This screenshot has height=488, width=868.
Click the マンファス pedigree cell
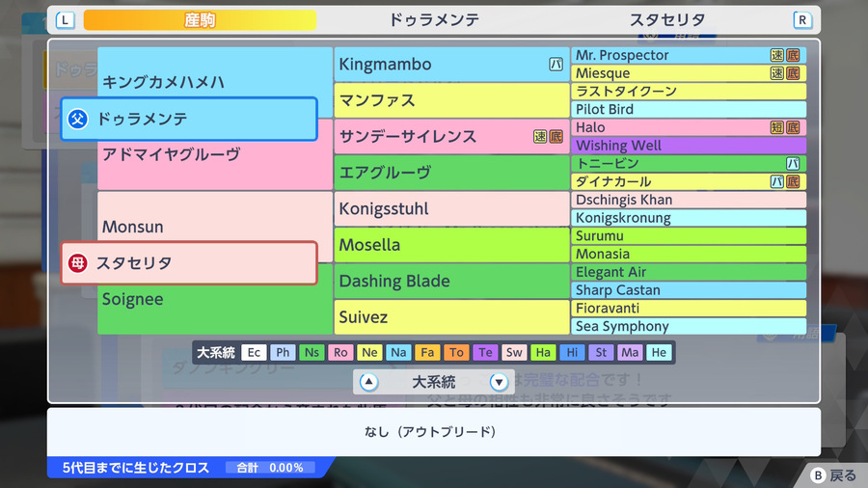click(x=451, y=100)
